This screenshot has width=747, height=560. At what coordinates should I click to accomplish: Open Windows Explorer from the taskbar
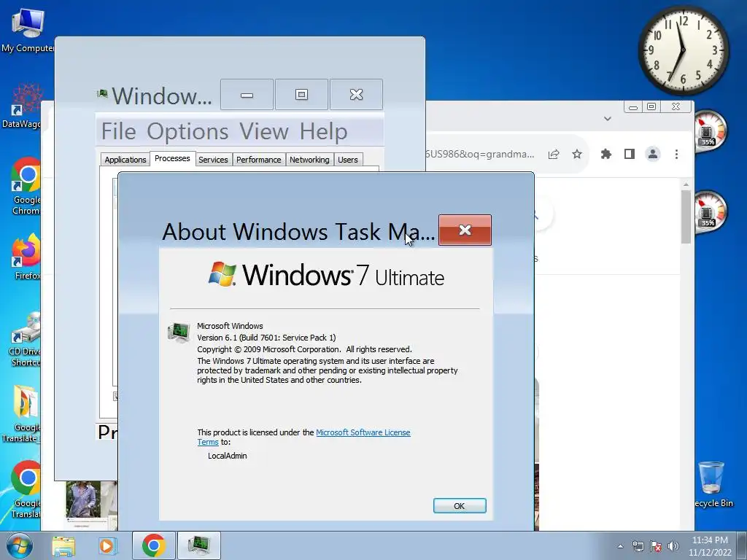(63, 545)
